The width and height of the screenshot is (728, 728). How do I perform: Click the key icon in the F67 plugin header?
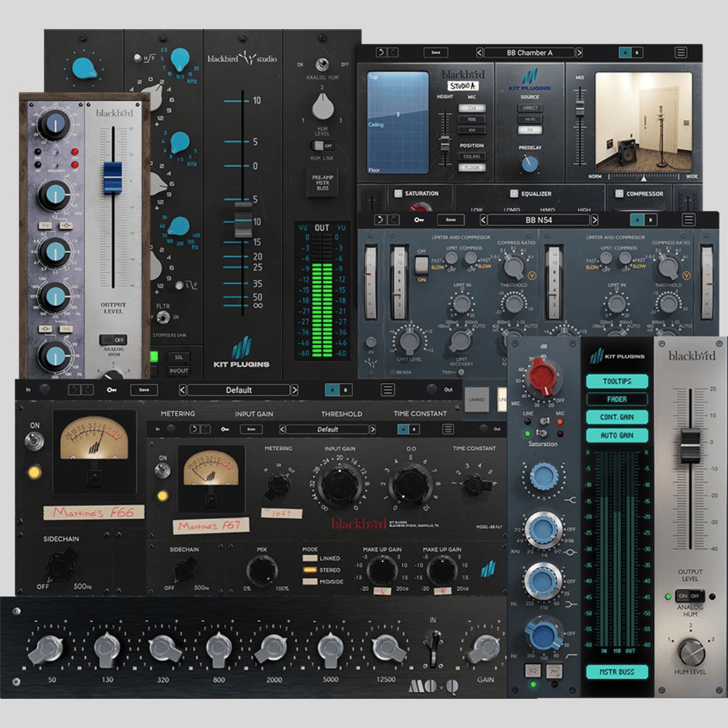(x=225, y=429)
